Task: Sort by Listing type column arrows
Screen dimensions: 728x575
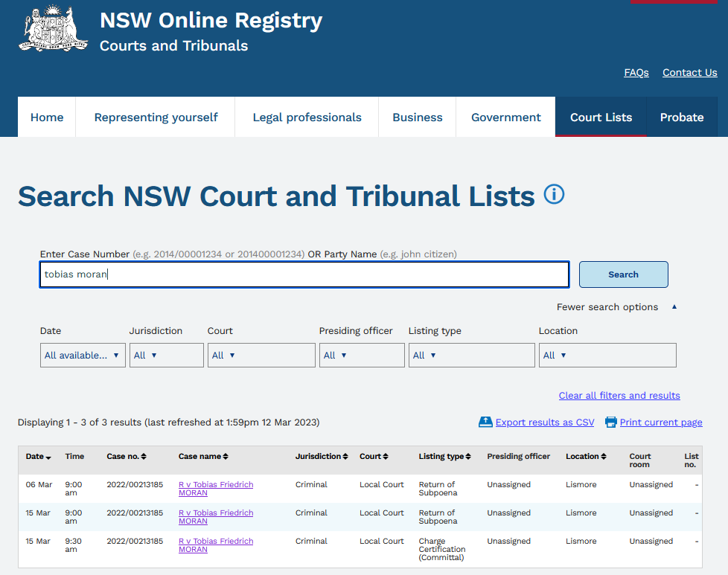Action: tap(468, 457)
